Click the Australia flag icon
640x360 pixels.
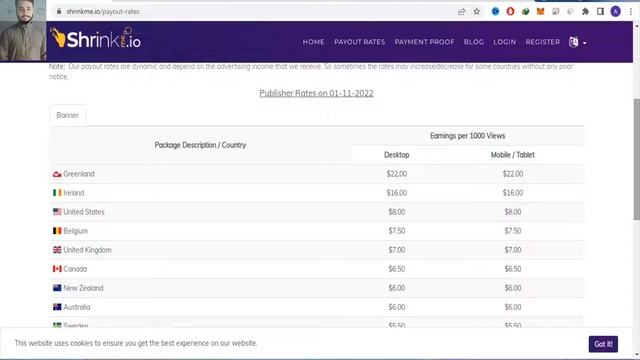click(57, 307)
